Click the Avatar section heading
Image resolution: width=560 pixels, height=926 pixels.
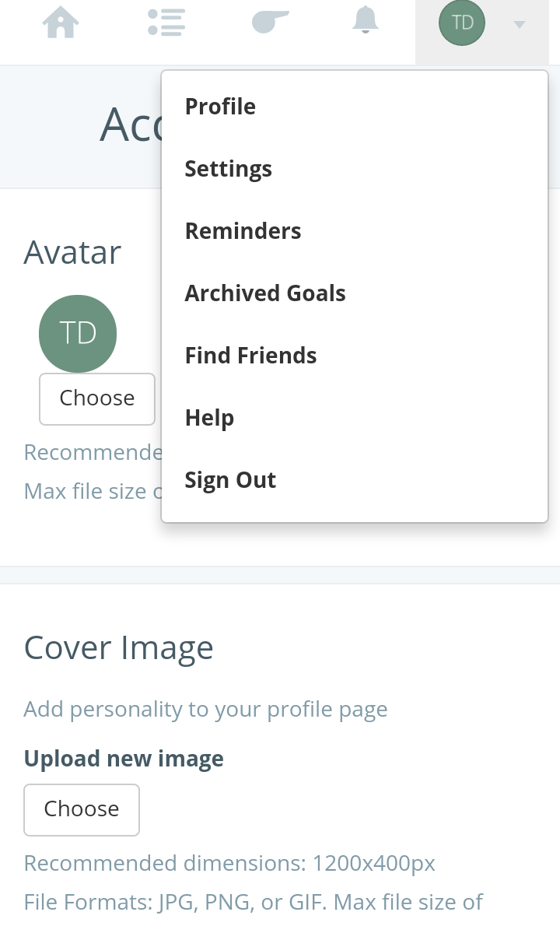72,253
